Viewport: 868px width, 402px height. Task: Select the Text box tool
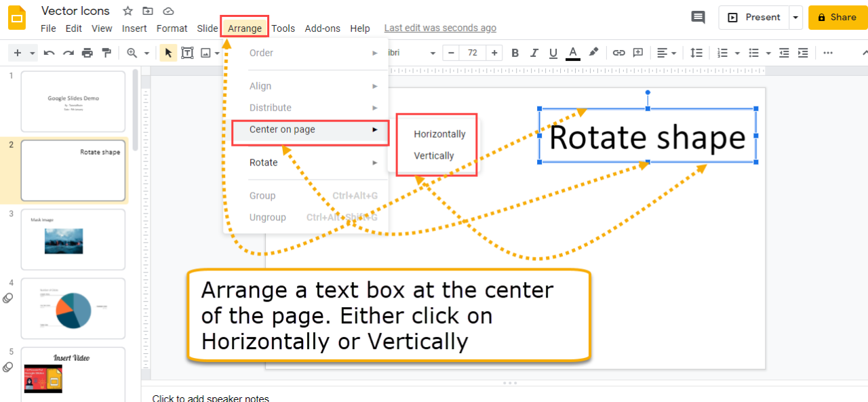(x=188, y=52)
